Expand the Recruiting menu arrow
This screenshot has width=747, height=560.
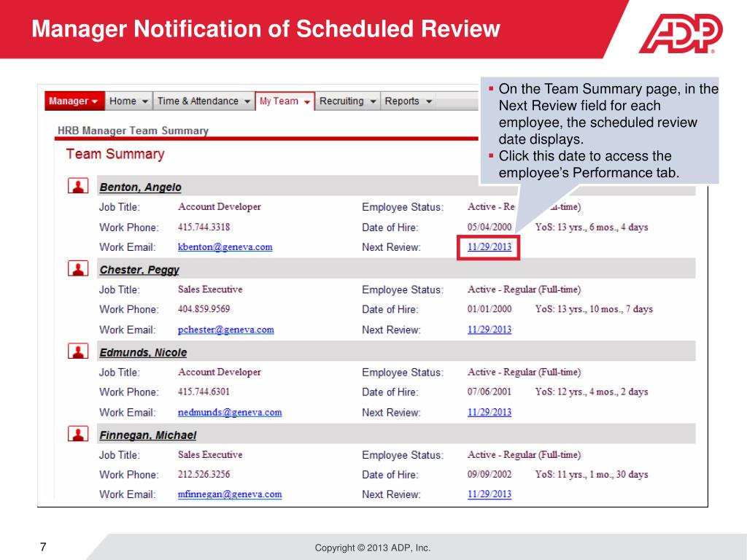pos(373,101)
